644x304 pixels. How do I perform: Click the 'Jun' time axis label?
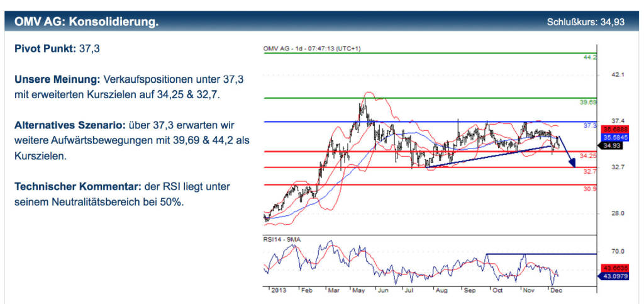384,290
